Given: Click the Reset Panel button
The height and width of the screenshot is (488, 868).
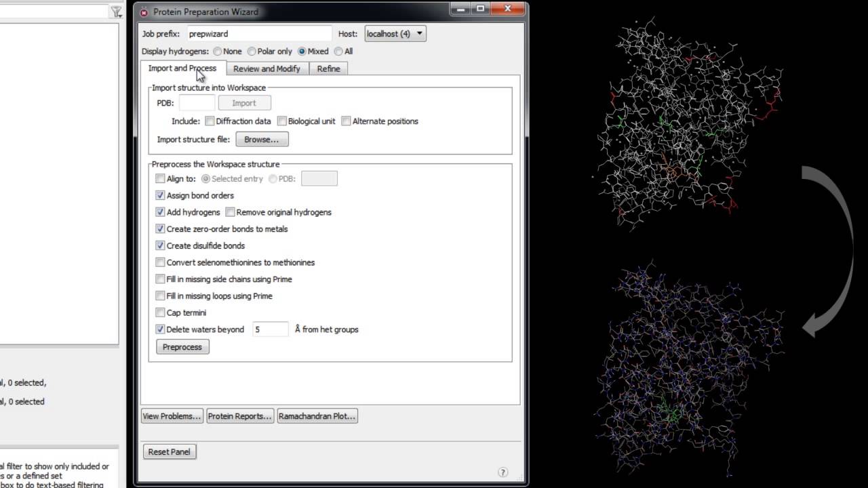Looking at the screenshot, I should [170, 451].
